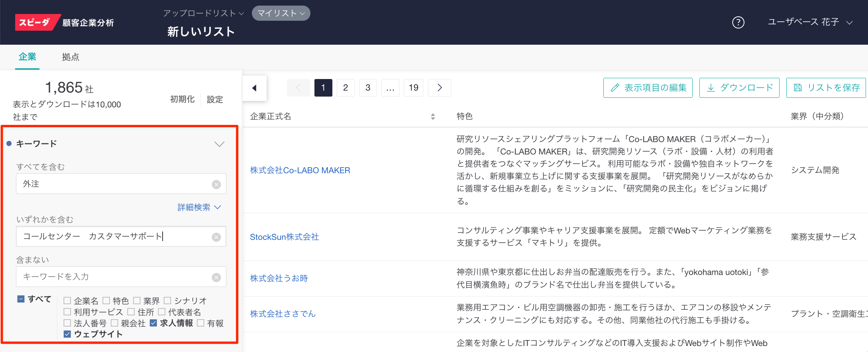Select the 企業 tab
Viewport: 868px width, 352px height.
(x=27, y=57)
